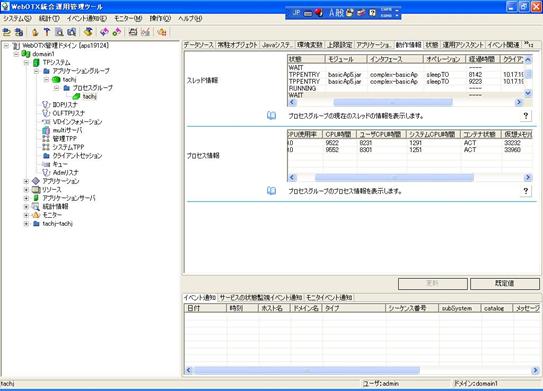Click the 管理TPP tree icon
Image resolution: width=543 pixels, height=391 pixels.
point(46,139)
